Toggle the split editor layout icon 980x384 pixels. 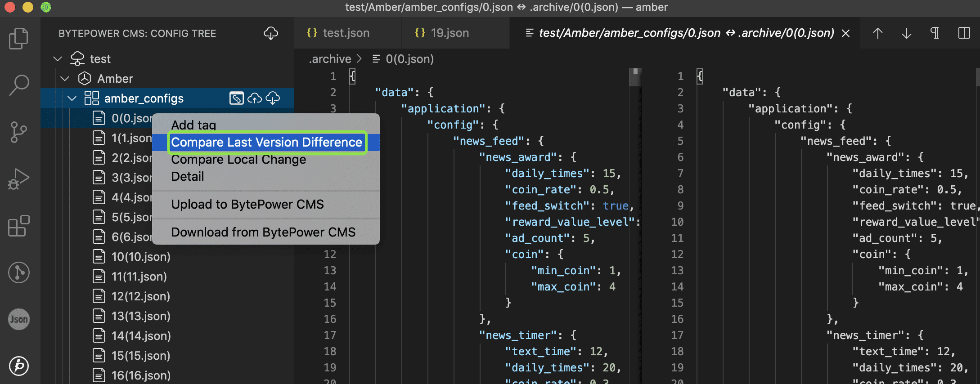pos(964,33)
